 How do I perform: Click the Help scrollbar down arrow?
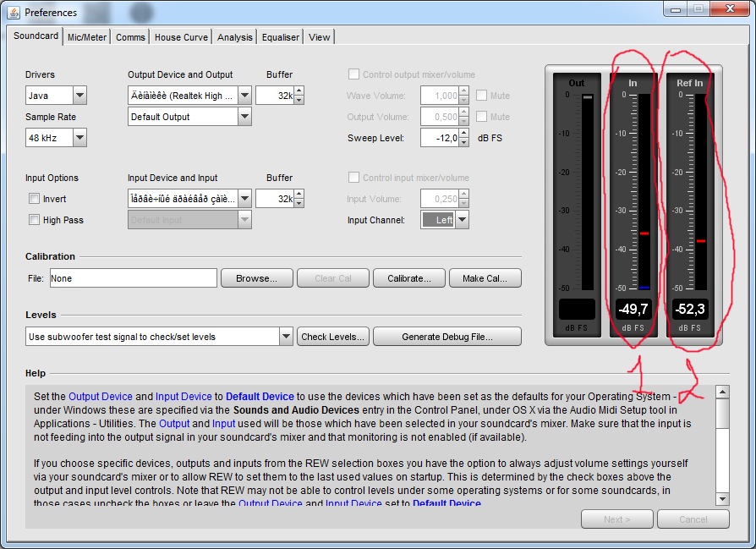coord(722,499)
